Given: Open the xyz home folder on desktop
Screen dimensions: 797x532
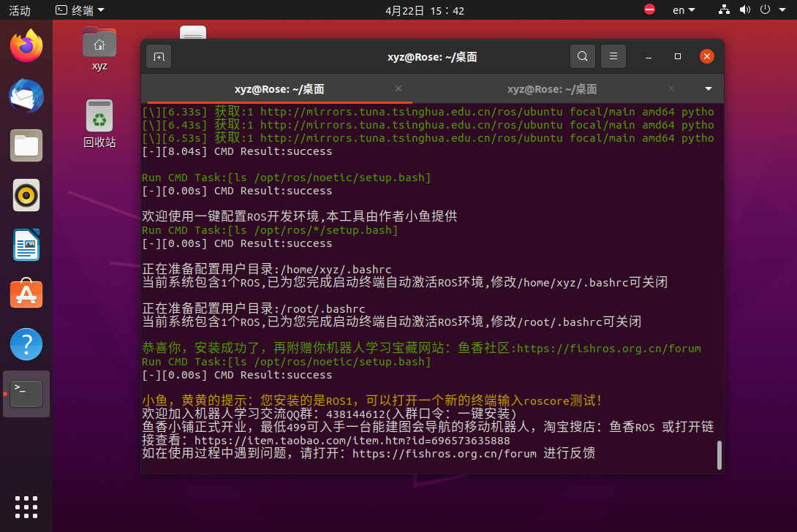Looking at the screenshot, I should click(x=99, y=49).
